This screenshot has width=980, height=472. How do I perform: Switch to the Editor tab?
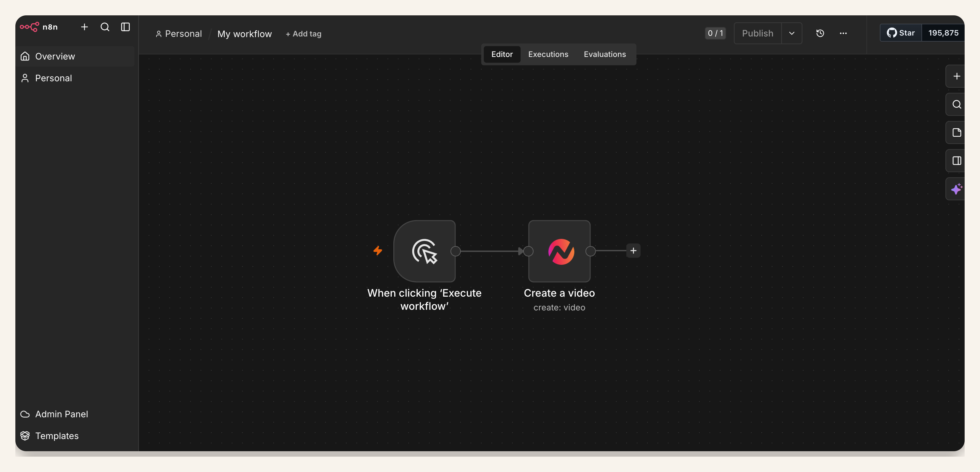(502, 54)
